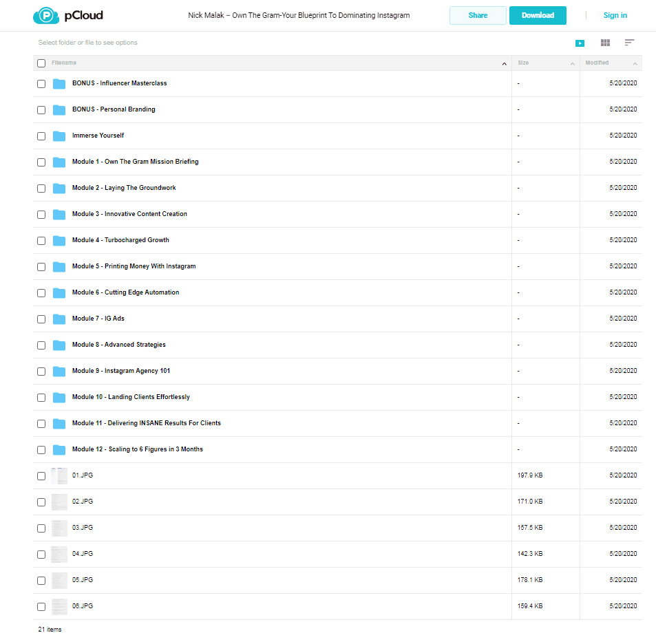Click the 21 items count
656x644 pixels.
[x=50, y=630]
